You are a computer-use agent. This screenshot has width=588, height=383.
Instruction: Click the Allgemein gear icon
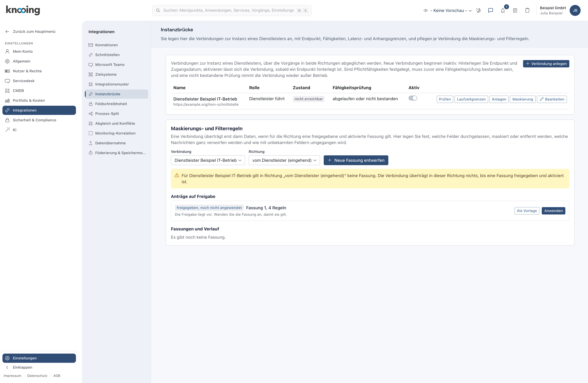(7, 61)
